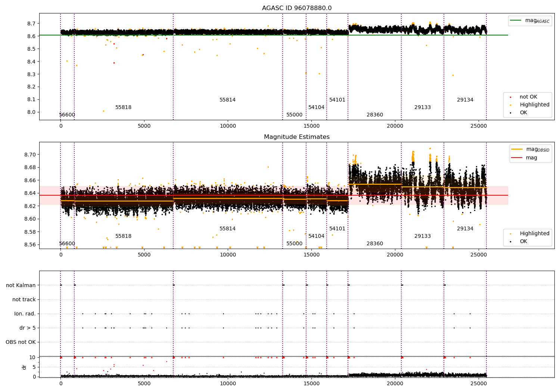Click x-axis tick 25000 under the dr plot

point(479,383)
